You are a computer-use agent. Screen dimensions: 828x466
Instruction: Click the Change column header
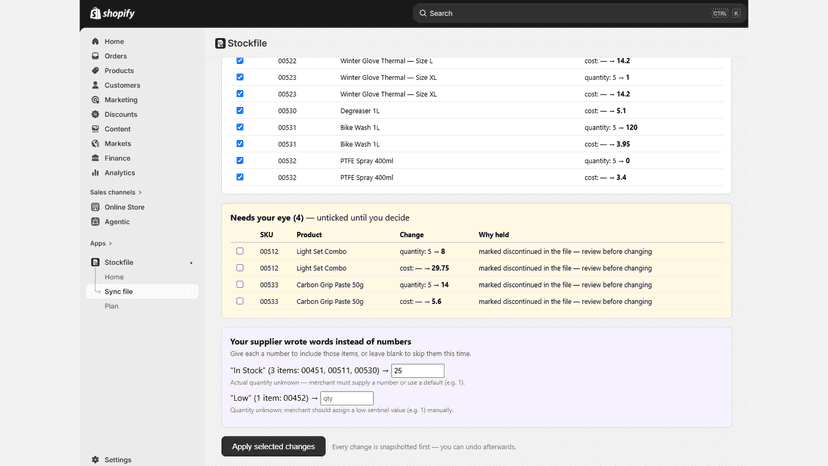[411, 235]
